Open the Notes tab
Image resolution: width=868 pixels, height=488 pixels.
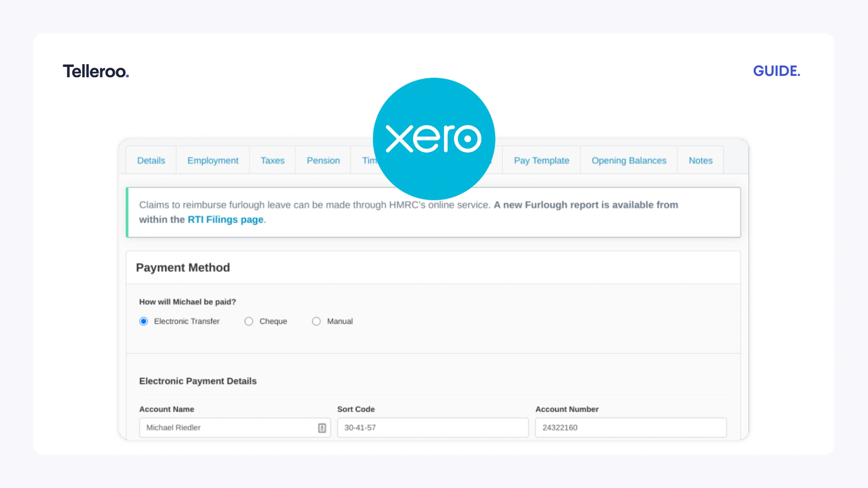point(700,160)
